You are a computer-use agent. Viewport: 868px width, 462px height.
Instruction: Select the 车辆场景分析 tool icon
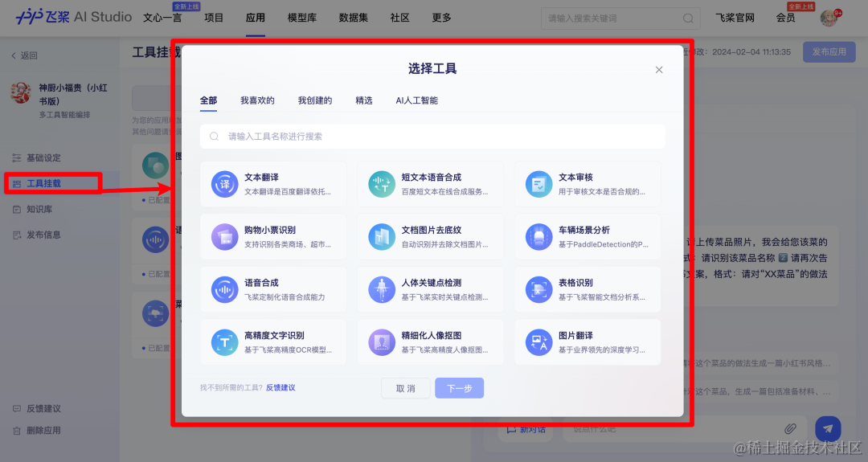point(538,237)
